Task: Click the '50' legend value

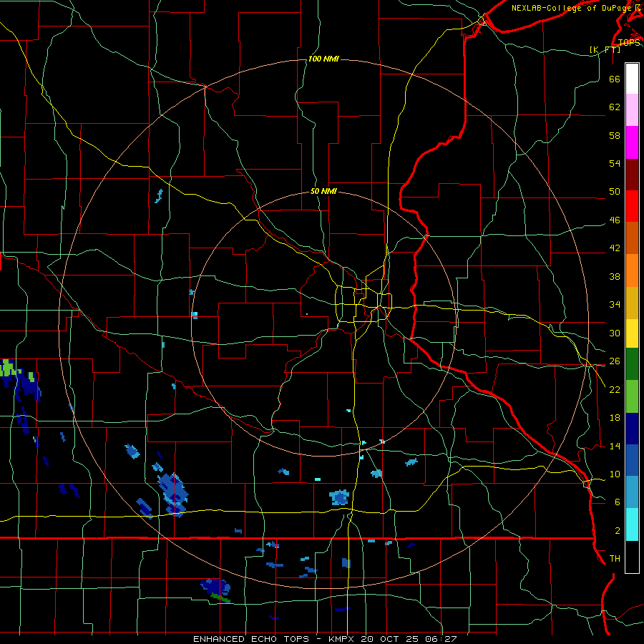Action: point(615,192)
